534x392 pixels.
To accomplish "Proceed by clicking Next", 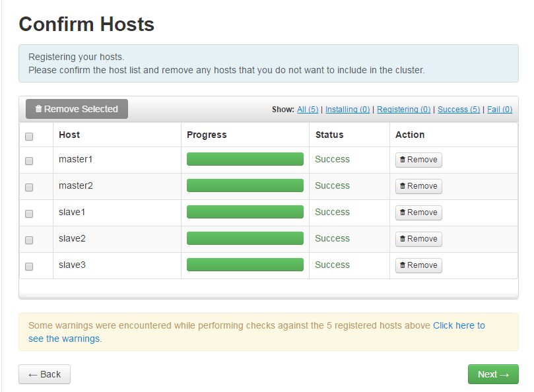I will coord(493,374).
